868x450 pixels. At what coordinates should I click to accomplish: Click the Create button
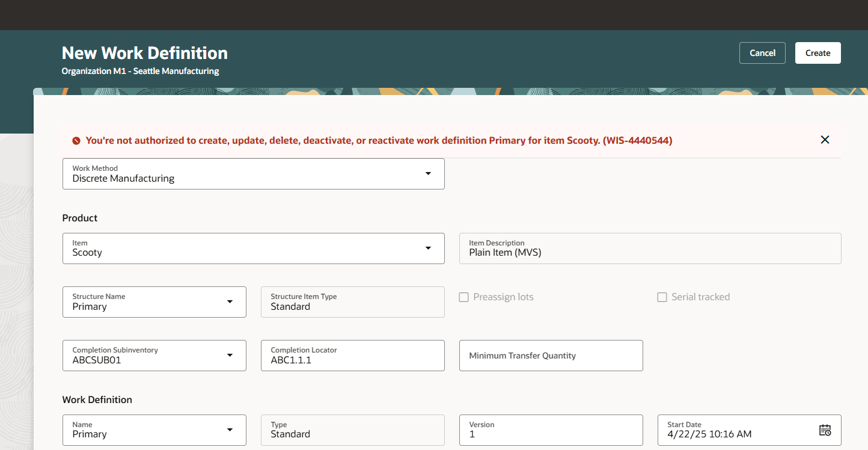pyautogui.click(x=818, y=52)
